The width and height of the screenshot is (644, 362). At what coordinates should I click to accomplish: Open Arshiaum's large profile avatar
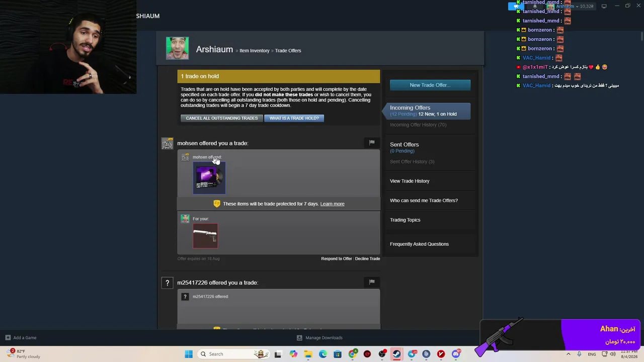click(x=177, y=48)
